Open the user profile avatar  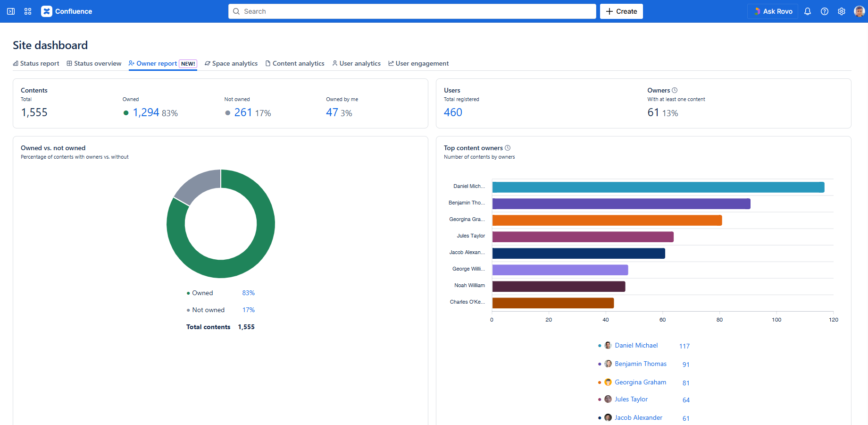(859, 11)
